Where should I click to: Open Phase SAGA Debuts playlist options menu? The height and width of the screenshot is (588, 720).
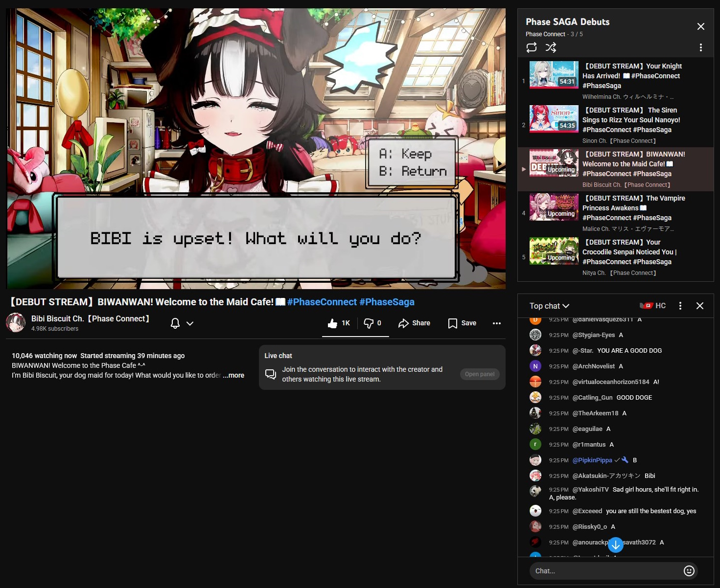pyautogui.click(x=701, y=47)
